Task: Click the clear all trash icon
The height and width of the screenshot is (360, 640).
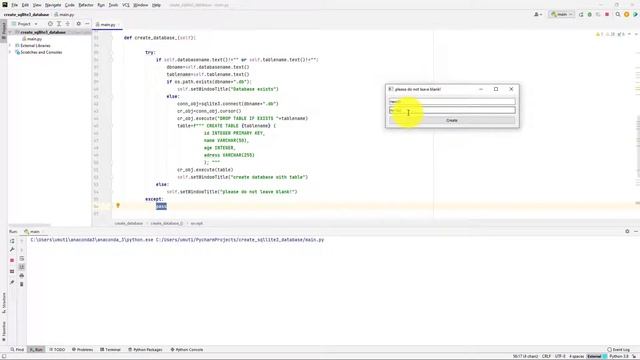Action: (x=22, y=284)
